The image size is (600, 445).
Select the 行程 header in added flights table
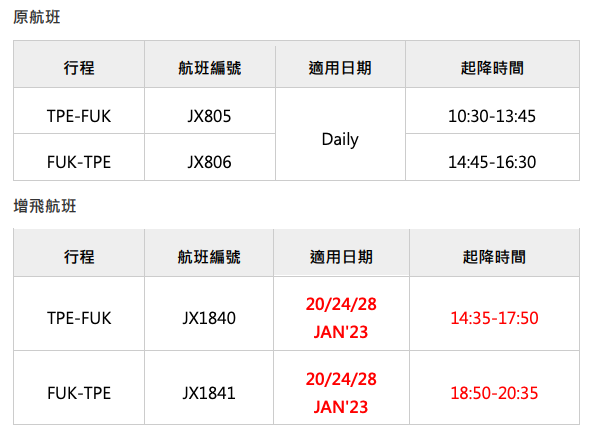tap(79, 257)
